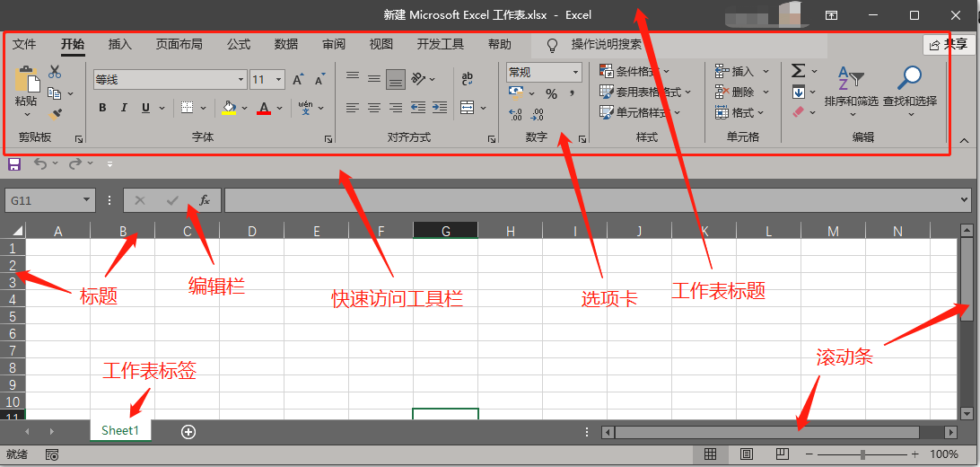
Task: Click Increase Indent icon
Action: 440,108
